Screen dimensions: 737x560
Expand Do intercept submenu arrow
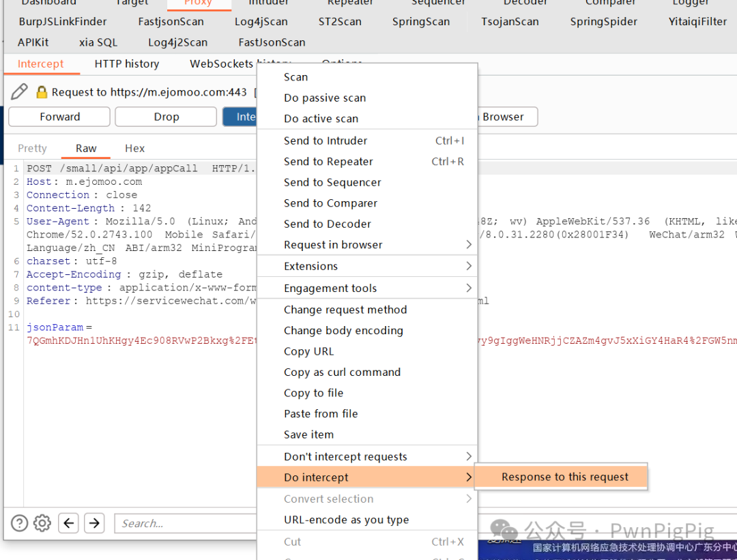[468, 477]
